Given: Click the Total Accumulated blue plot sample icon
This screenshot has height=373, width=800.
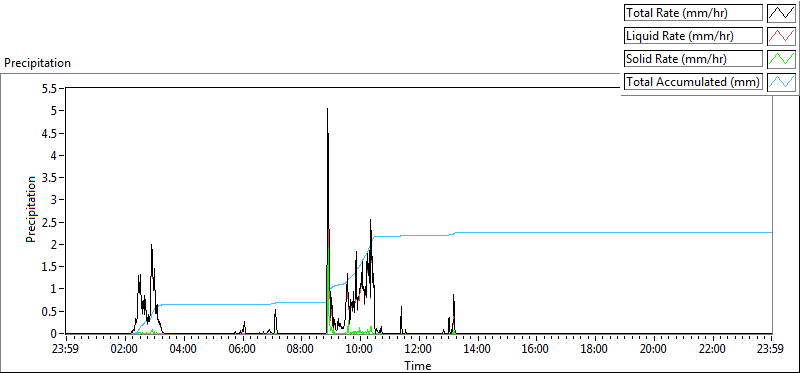Looking at the screenshot, I should (x=781, y=82).
